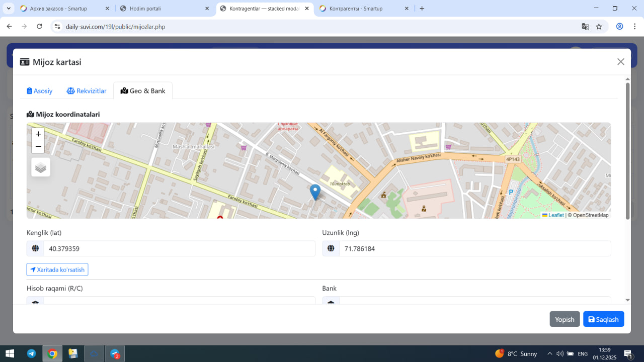Switch to the Rekvizitlar tab

tap(87, 91)
